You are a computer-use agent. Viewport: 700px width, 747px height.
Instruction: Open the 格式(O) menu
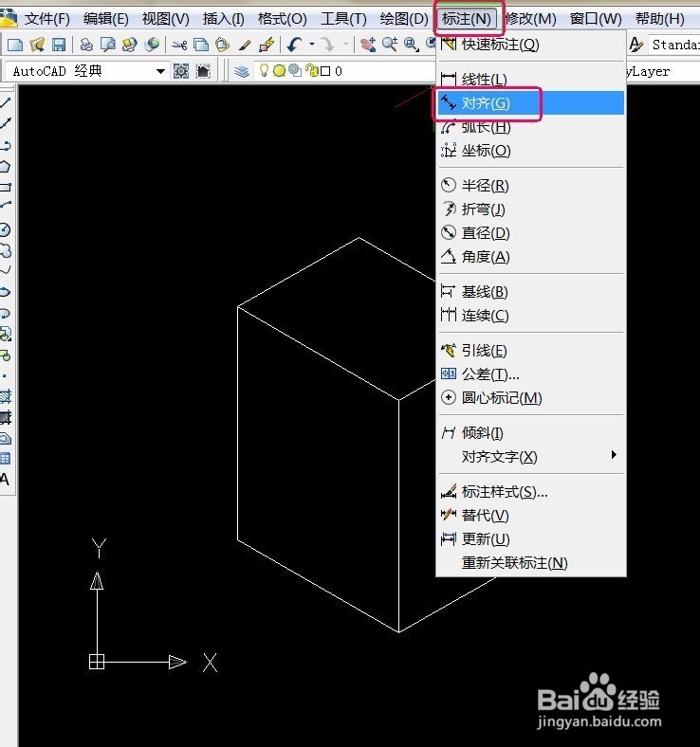[x=282, y=19]
